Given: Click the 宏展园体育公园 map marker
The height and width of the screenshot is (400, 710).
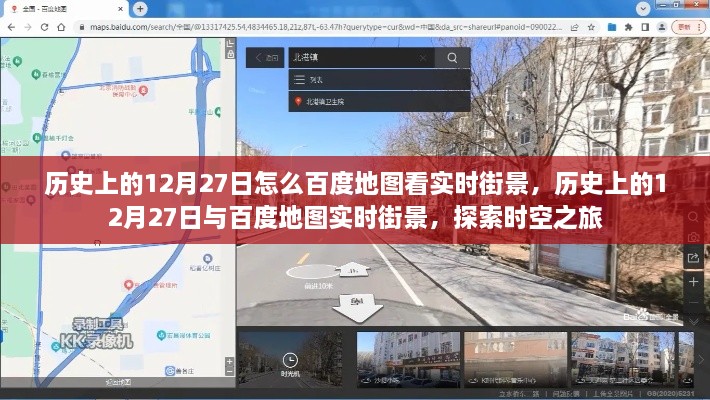Looking at the screenshot, I should pos(161,335).
